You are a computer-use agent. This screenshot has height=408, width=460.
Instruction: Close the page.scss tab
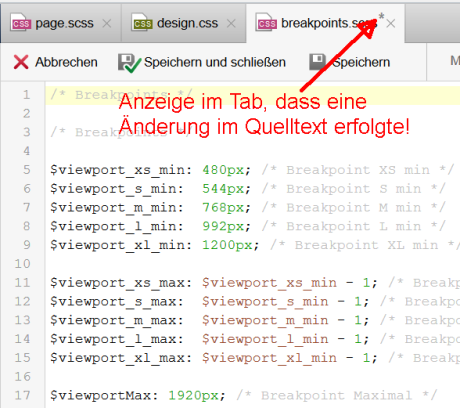pyautogui.click(x=107, y=24)
